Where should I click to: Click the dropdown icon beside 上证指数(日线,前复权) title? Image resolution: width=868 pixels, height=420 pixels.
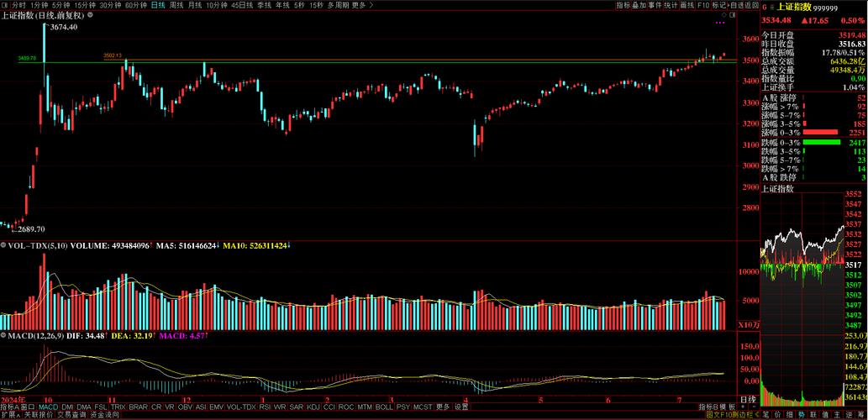point(91,15)
